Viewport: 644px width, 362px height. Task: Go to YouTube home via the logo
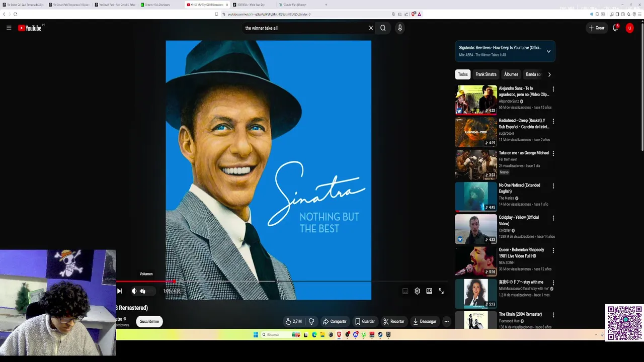click(30, 28)
